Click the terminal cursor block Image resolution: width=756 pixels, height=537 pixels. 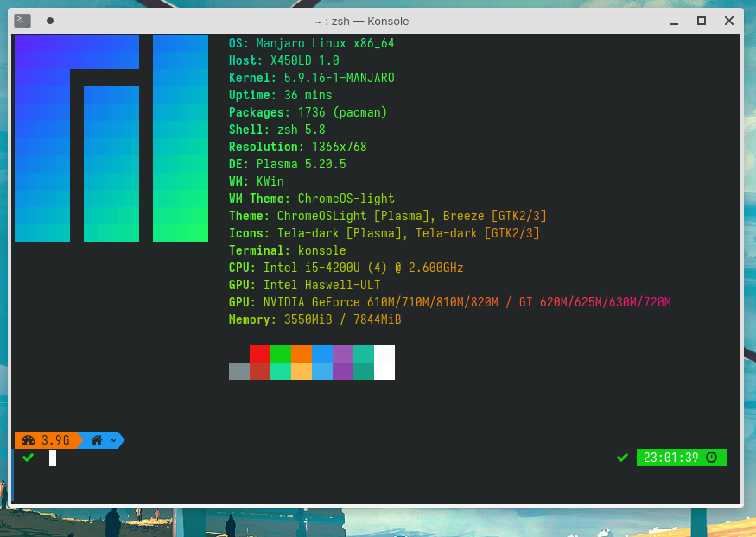53,458
